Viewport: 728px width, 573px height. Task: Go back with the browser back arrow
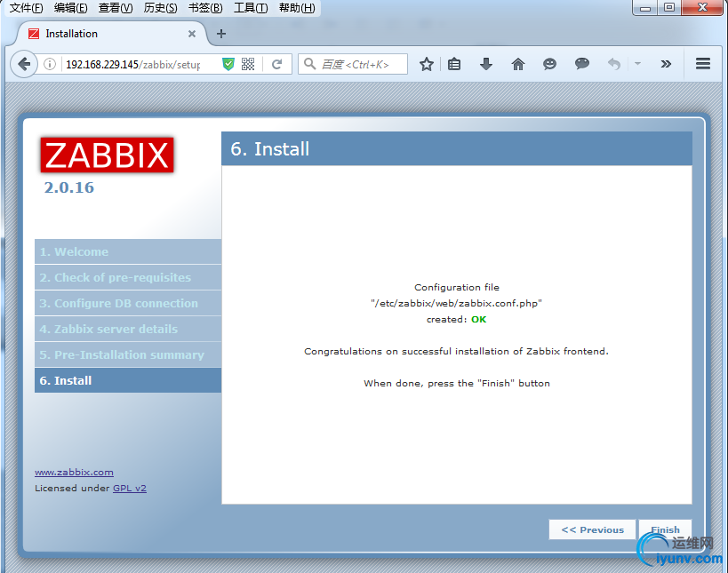tap(24, 64)
